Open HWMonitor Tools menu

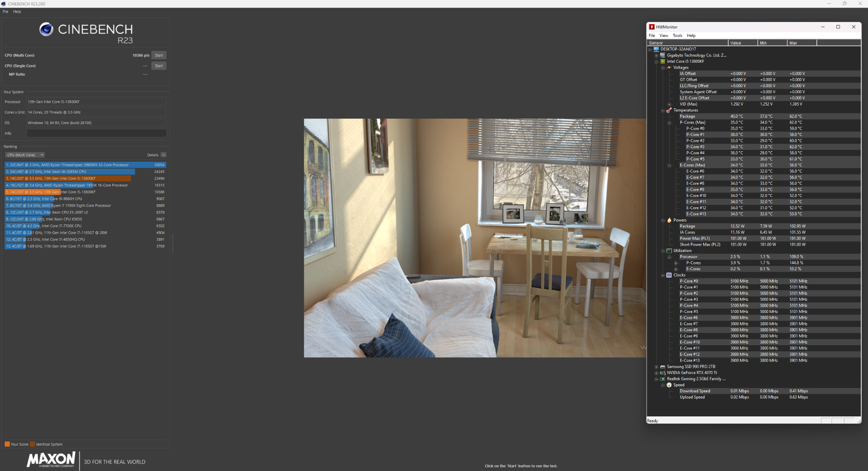[677, 36]
